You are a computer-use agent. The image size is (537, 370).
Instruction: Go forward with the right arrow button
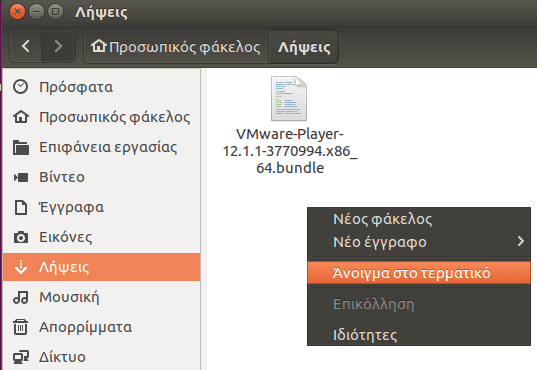58,46
